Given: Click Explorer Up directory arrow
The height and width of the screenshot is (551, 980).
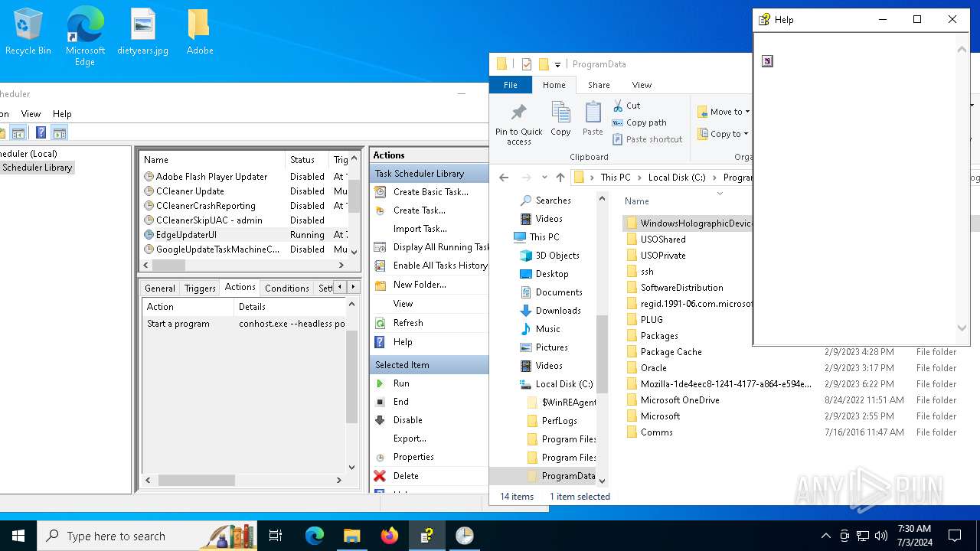Looking at the screenshot, I should click(560, 178).
